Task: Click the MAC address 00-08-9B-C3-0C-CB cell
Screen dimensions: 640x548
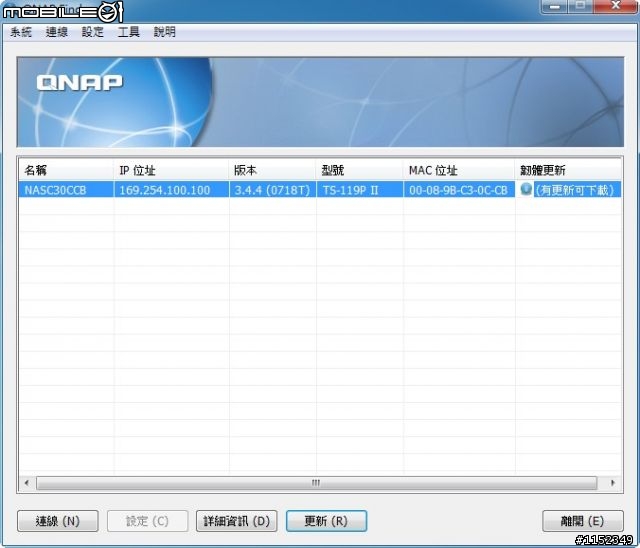Action: click(459, 190)
